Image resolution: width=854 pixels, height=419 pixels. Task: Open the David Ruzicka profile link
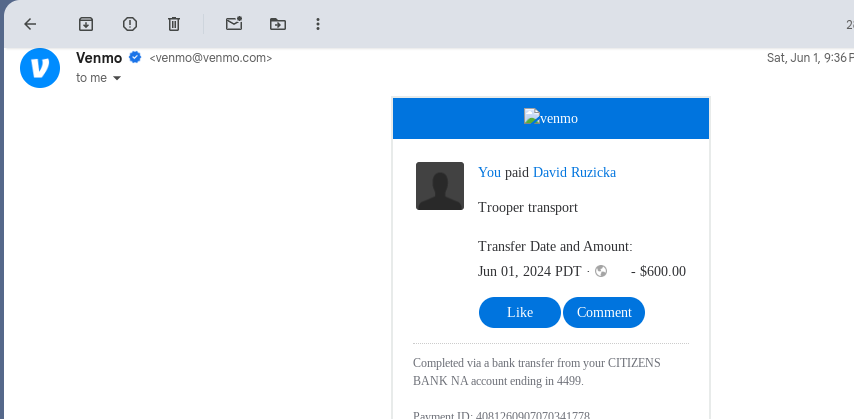[574, 172]
